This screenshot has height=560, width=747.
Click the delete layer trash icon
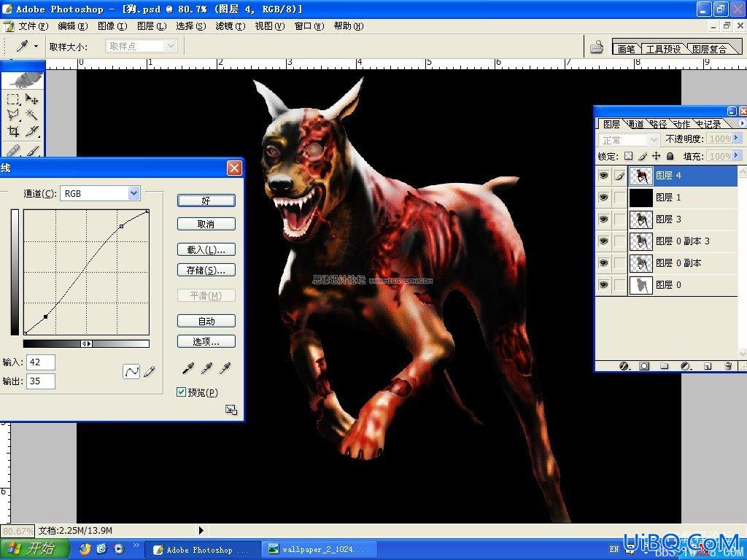pyautogui.click(x=728, y=366)
